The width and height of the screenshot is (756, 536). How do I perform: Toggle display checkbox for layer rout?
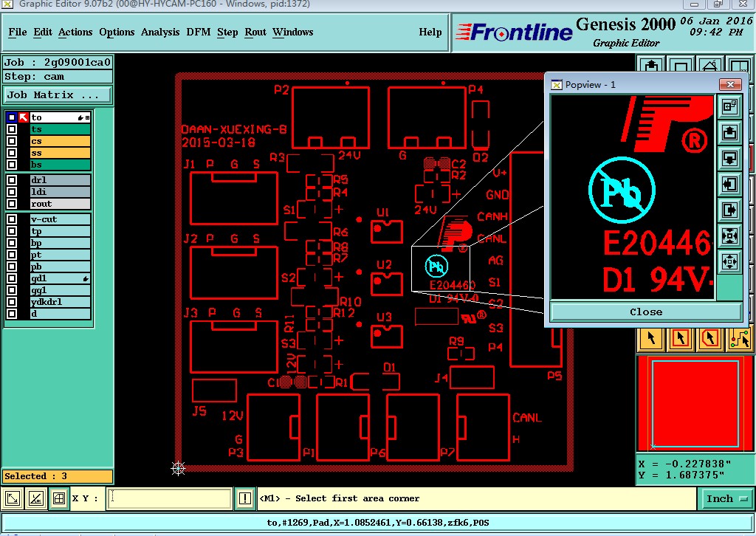tap(12, 204)
